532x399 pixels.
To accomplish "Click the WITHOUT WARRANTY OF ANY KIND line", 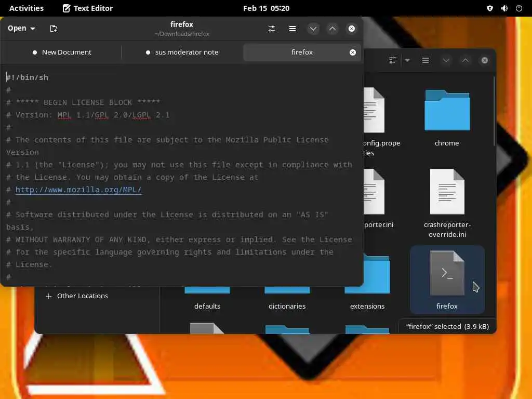I will click(x=179, y=240).
